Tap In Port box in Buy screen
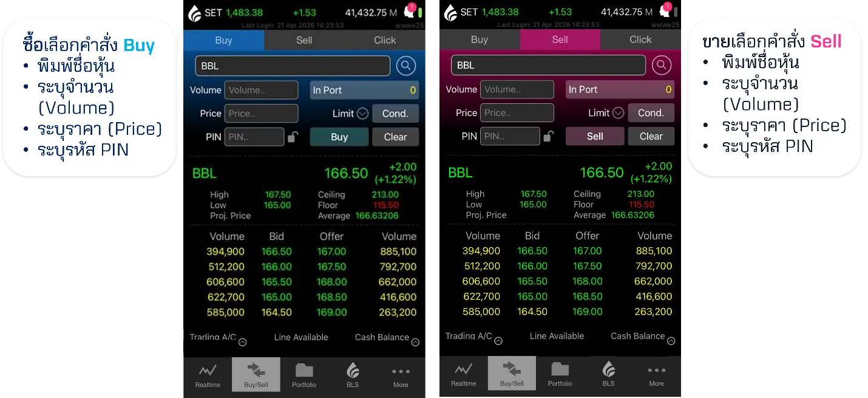This screenshot has height=398, width=868. click(x=364, y=90)
